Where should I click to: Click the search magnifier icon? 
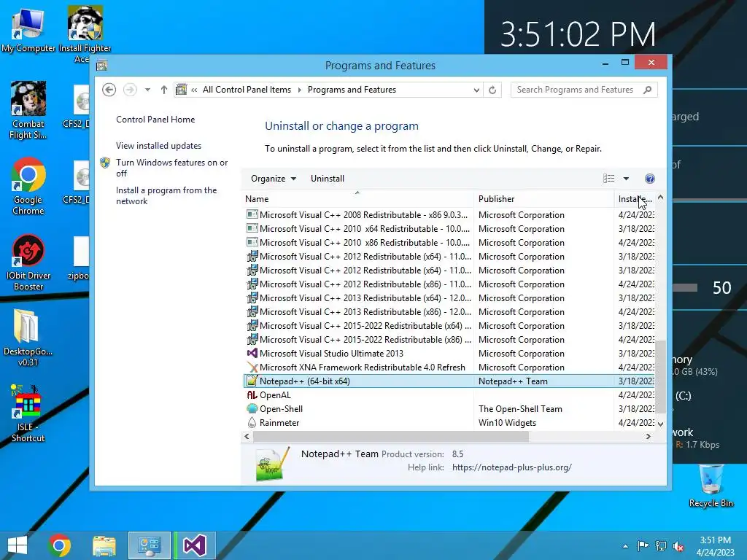tap(648, 90)
